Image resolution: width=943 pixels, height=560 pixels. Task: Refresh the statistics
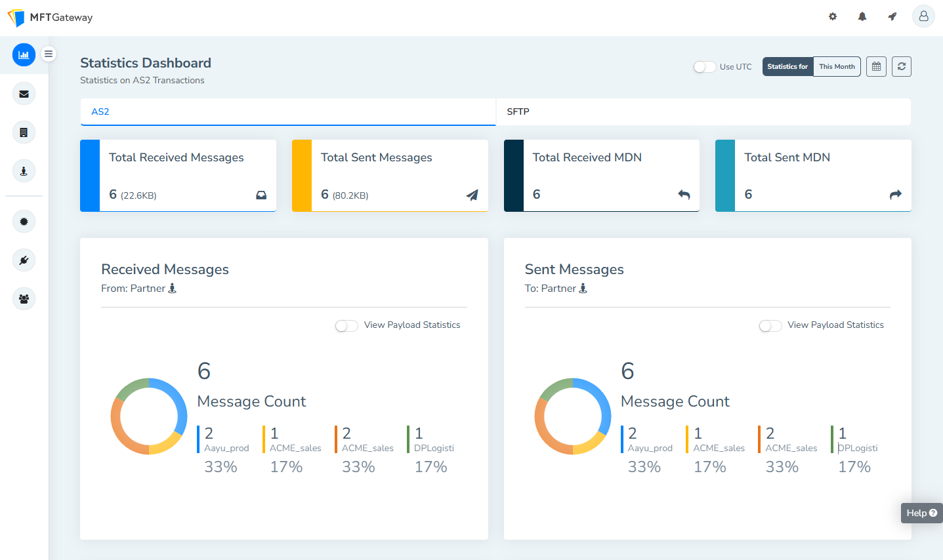tap(902, 66)
